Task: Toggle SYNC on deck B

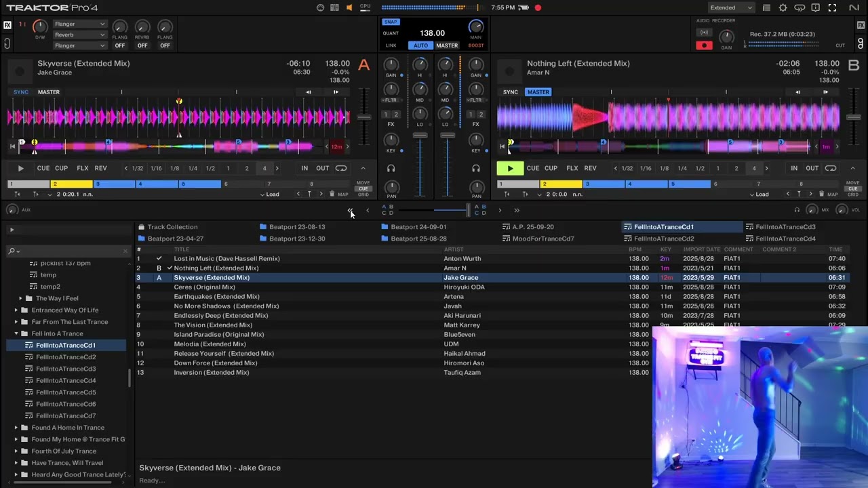Action: coord(511,92)
